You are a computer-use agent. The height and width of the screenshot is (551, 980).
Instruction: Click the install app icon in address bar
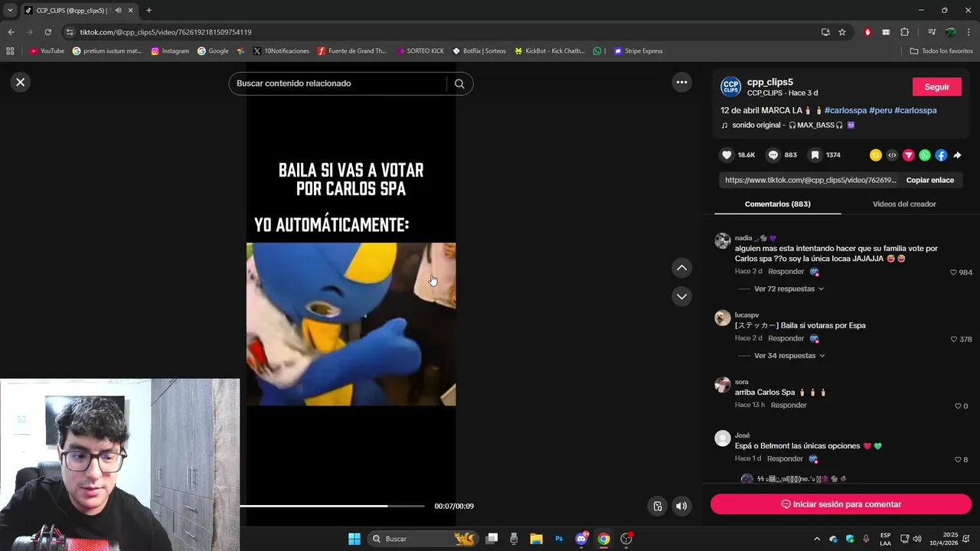pos(825,32)
